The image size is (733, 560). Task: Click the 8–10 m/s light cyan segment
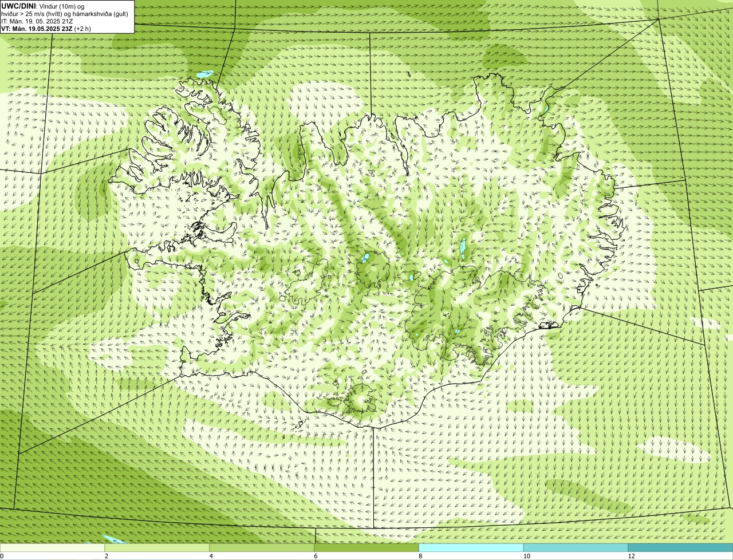tap(471, 548)
